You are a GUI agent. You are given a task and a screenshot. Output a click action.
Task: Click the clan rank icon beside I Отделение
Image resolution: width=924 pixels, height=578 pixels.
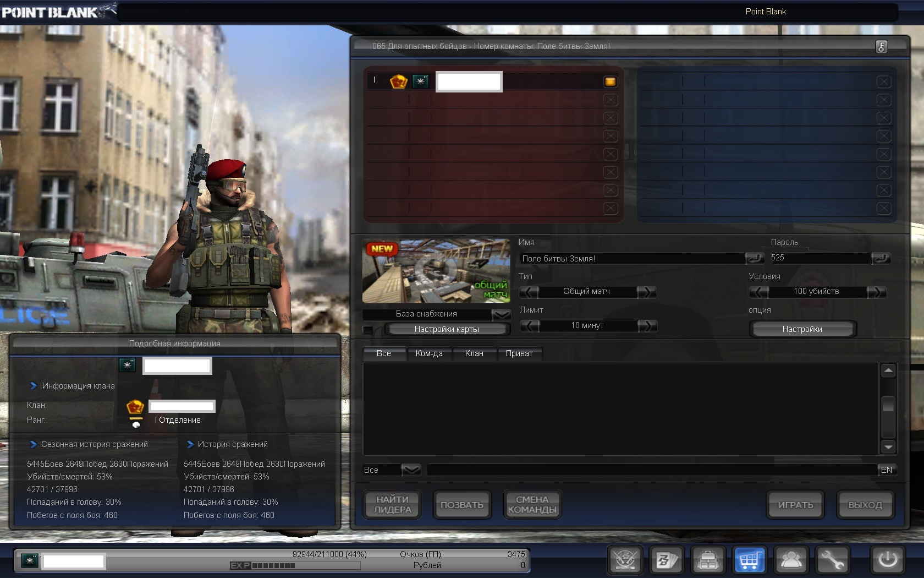click(x=136, y=422)
